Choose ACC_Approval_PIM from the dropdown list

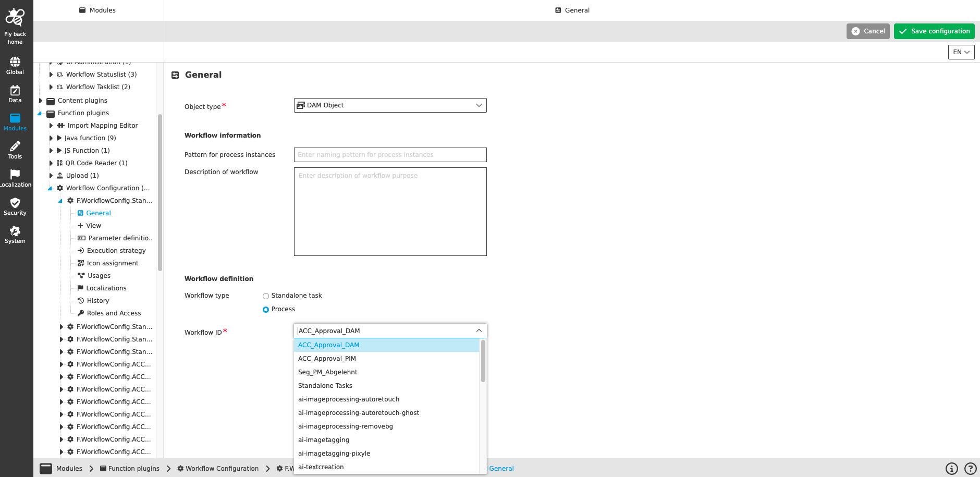386,359
